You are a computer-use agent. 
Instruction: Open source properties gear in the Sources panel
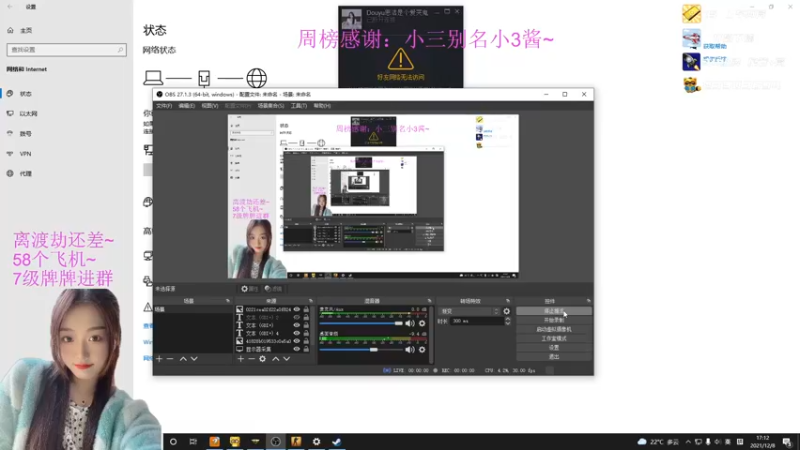262,359
